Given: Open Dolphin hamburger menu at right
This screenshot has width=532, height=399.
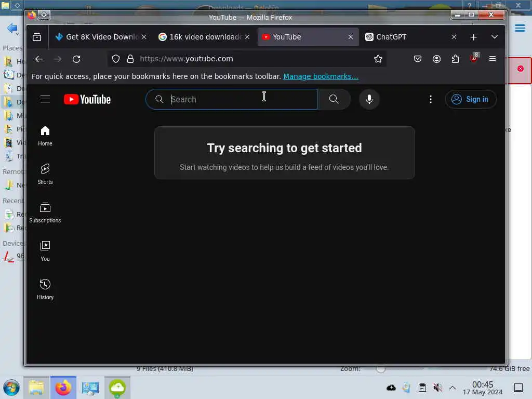Looking at the screenshot, I should click(520, 28).
